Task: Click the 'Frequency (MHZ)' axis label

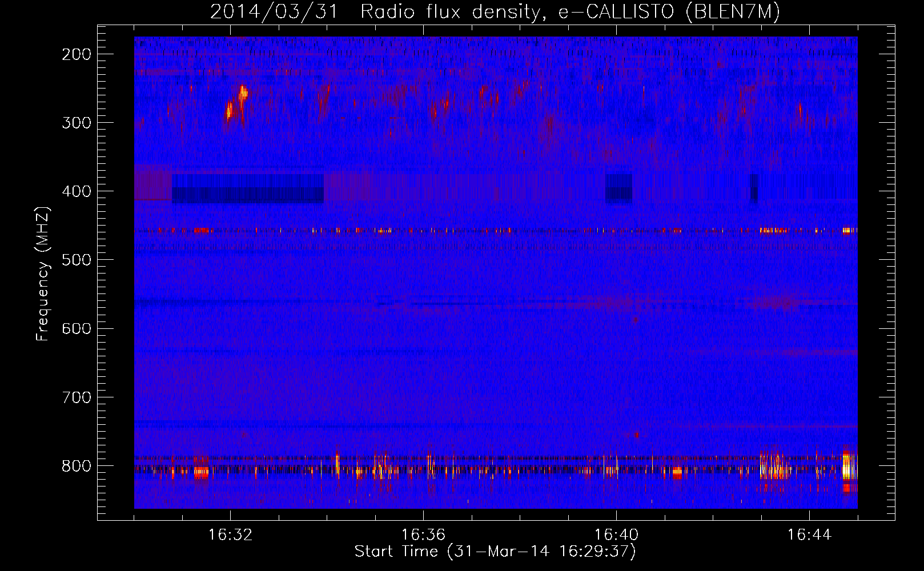Action: tap(43, 274)
